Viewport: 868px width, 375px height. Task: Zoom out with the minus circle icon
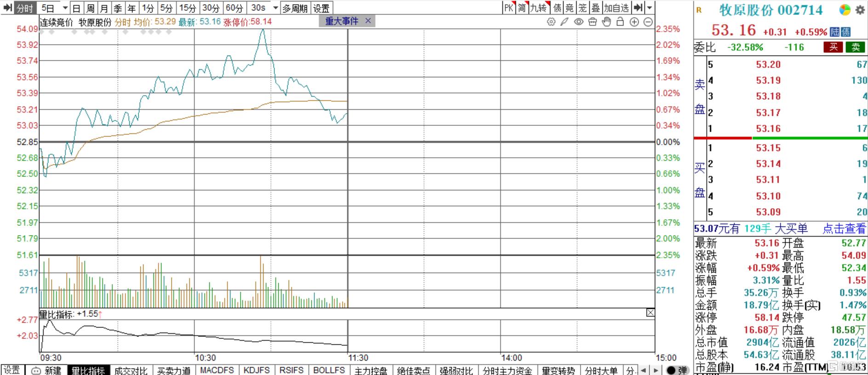click(x=648, y=22)
